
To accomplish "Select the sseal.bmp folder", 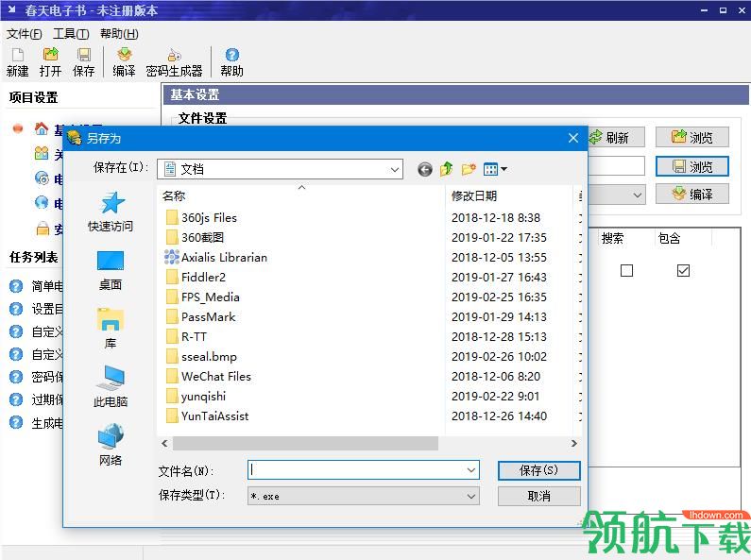I will click(x=201, y=357).
